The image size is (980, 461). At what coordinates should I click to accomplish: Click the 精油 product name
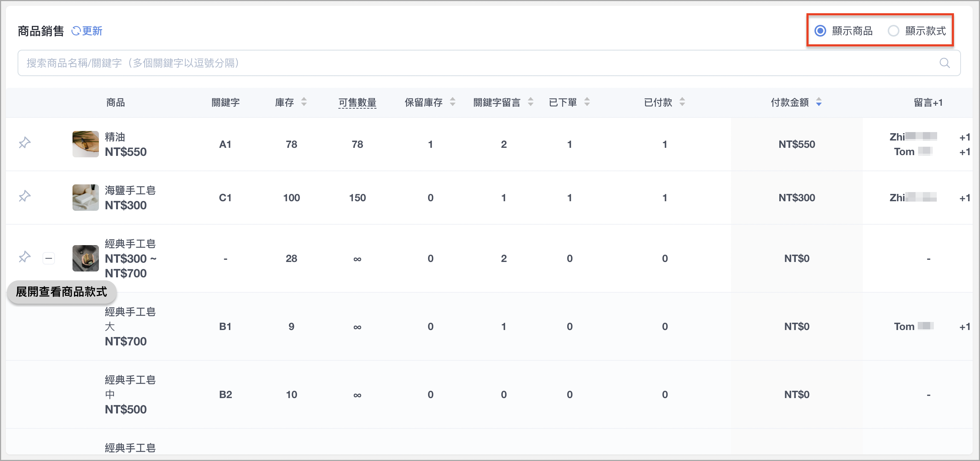pos(115,137)
